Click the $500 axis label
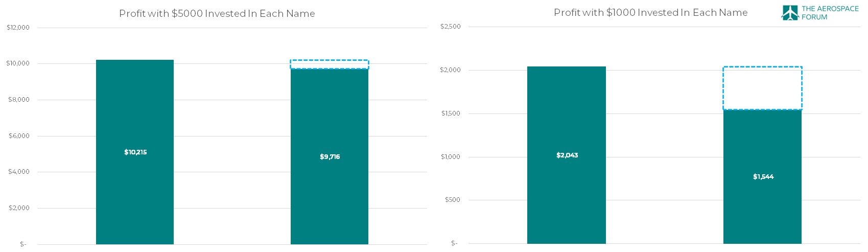The width and height of the screenshot is (868, 252). click(x=452, y=200)
